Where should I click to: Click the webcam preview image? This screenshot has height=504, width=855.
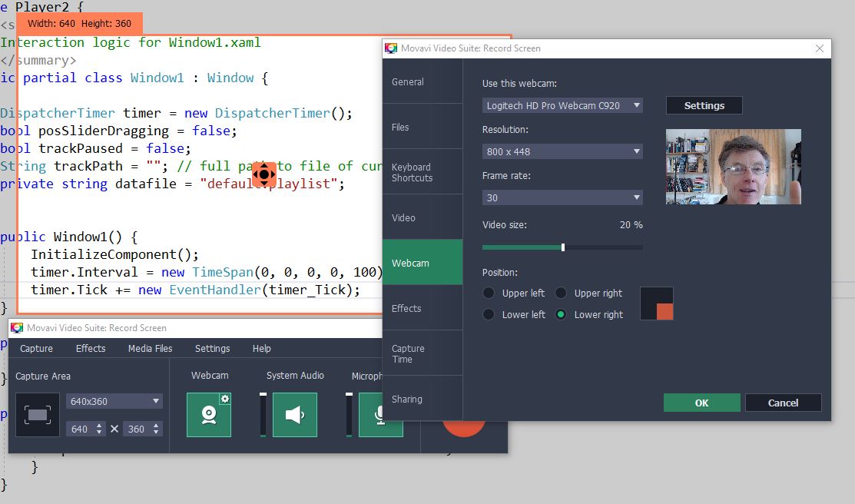click(734, 167)
